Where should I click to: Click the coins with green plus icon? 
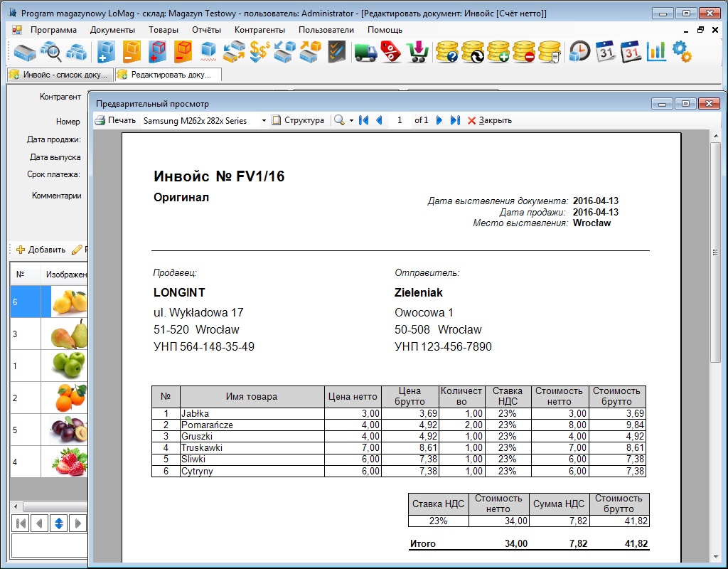tap(498, 51)
